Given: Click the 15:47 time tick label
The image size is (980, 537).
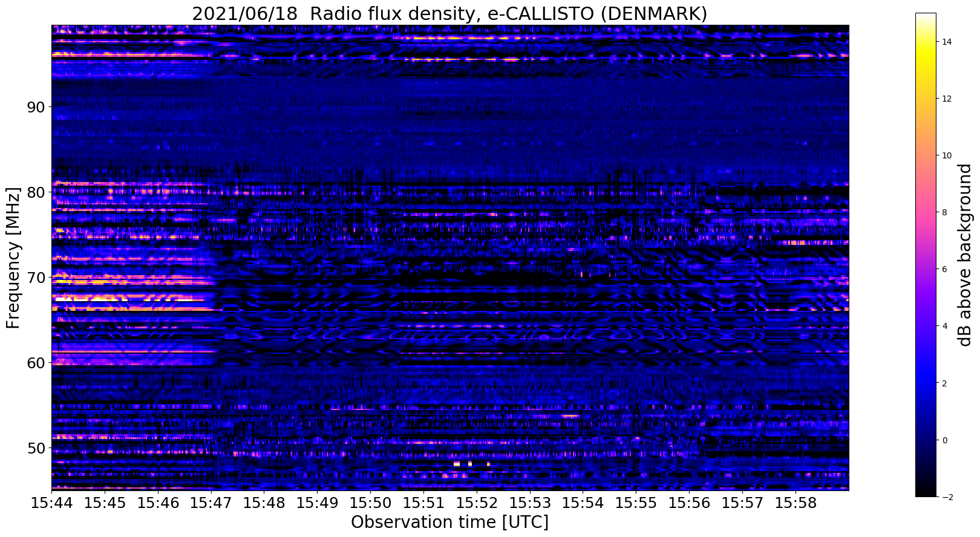Looking at the screenshot, I should [211, 503].
